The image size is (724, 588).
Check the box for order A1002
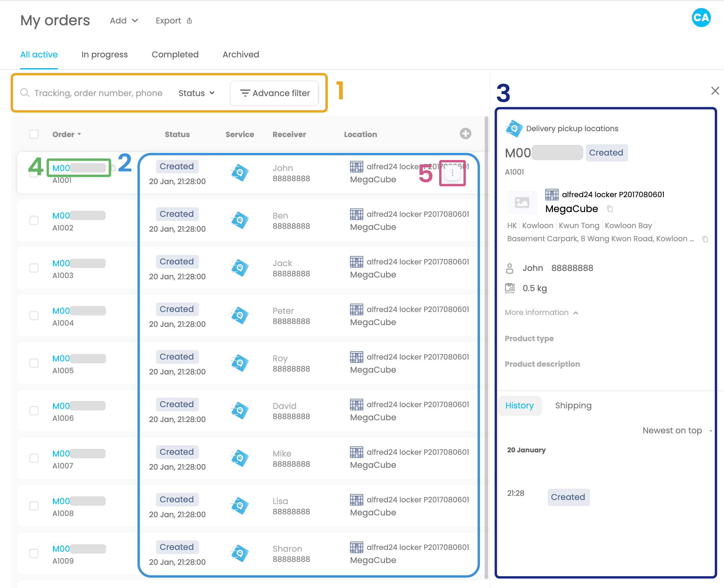[x=34, y=220]
